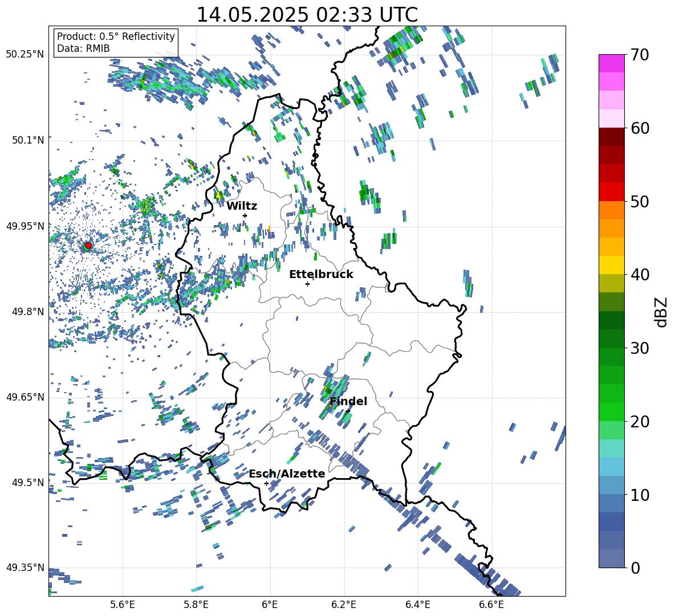The image size is (675, 616).
Task: Click the Esch/Alzette city label
Action: click(x=287, y=474)
